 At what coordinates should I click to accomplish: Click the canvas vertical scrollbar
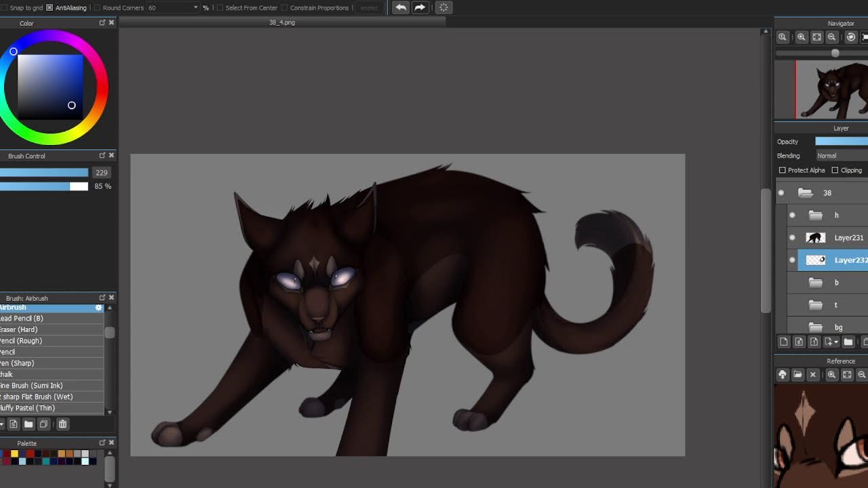point(766,251)
